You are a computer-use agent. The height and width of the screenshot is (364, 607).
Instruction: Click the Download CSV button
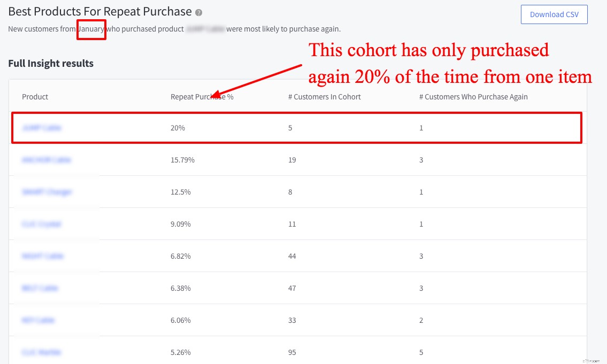click(554, 14)
